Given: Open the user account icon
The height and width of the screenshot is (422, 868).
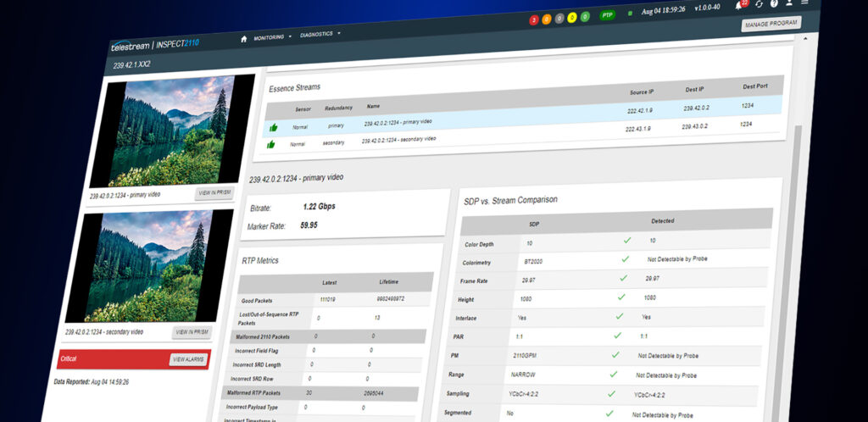Looking at the screenshot, I should coord(789,3).
